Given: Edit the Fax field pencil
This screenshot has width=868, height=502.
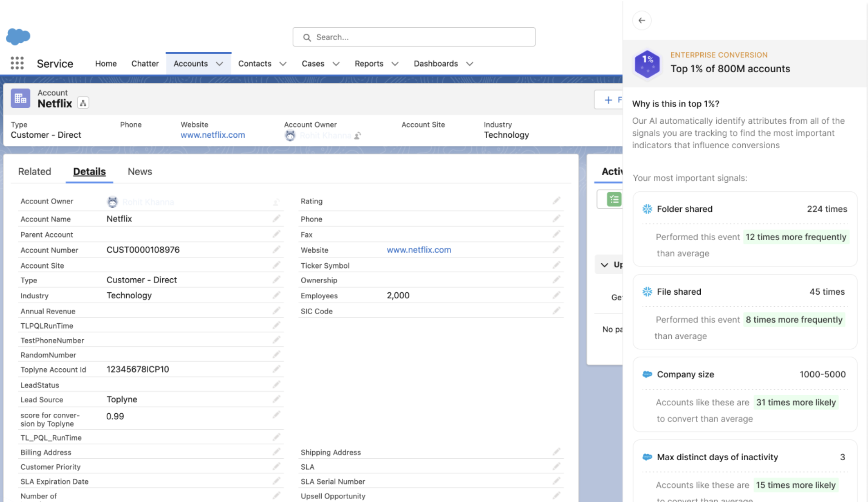Looking at the screenshot, I should 556,234.
